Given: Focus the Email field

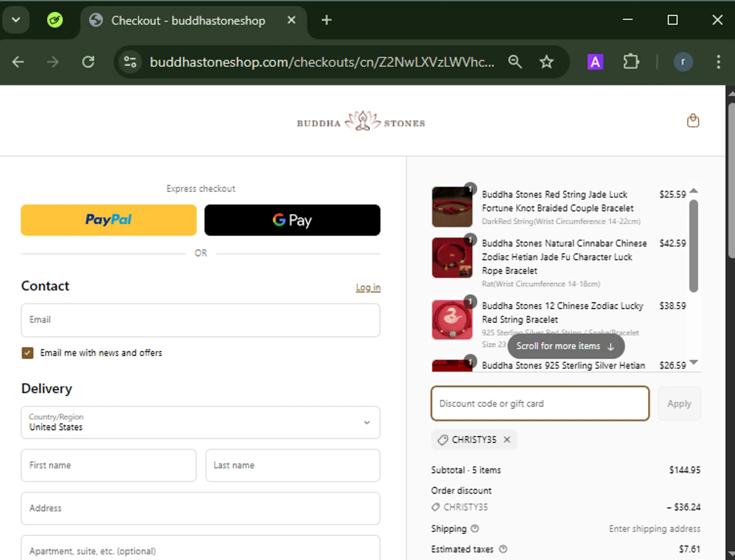Looking at the screenshot, I should coord(200,320).
